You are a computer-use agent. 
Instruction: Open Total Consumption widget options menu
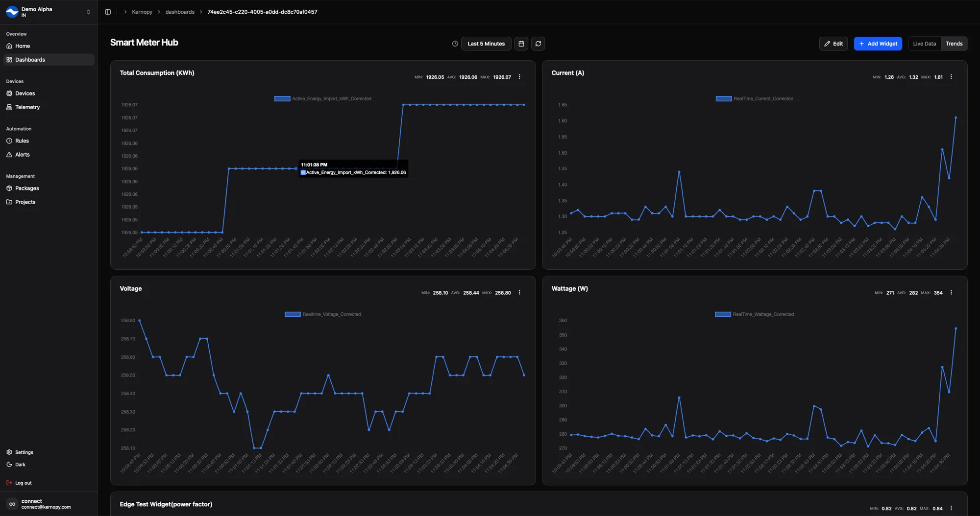click(519, 77)
